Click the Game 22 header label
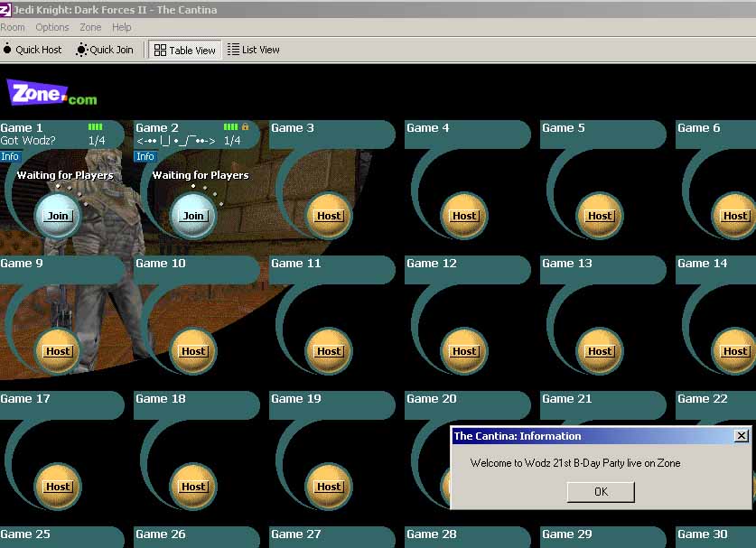This screenshot has width=756, height=548. point(703,399)
